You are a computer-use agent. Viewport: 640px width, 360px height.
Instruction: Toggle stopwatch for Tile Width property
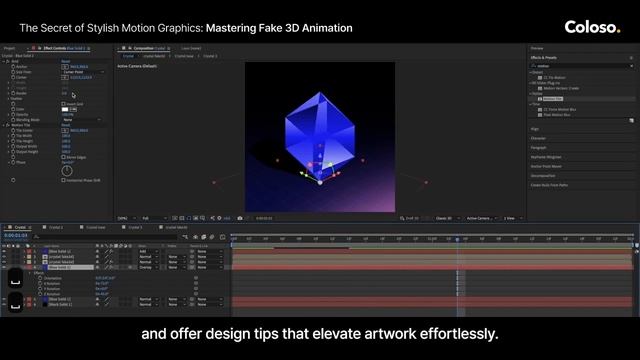(x=13, y=136)
